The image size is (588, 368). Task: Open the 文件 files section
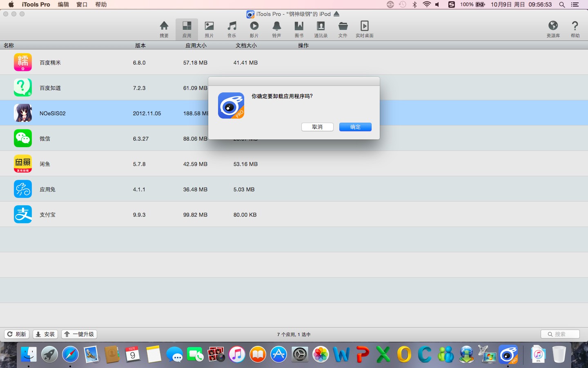(343, 29)
